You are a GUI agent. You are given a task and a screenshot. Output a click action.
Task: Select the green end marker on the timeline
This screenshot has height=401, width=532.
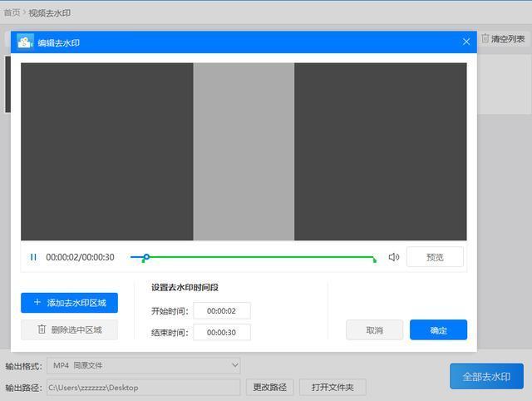(375, 260)
